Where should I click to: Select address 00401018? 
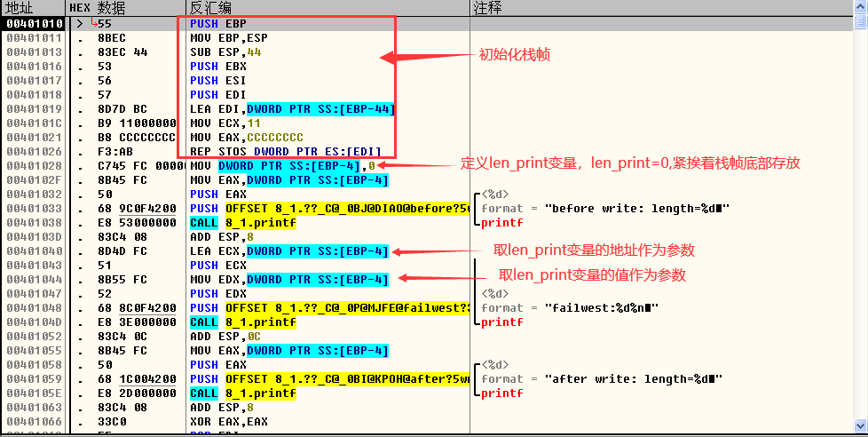coord(35,95)
